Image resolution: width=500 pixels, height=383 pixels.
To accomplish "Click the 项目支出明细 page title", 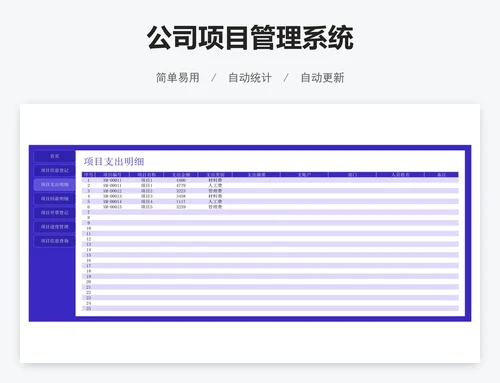I will [114, 162].
